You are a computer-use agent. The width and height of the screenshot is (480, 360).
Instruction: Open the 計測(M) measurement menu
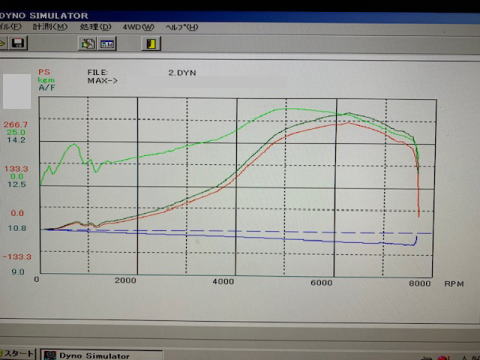click(50, 27)
